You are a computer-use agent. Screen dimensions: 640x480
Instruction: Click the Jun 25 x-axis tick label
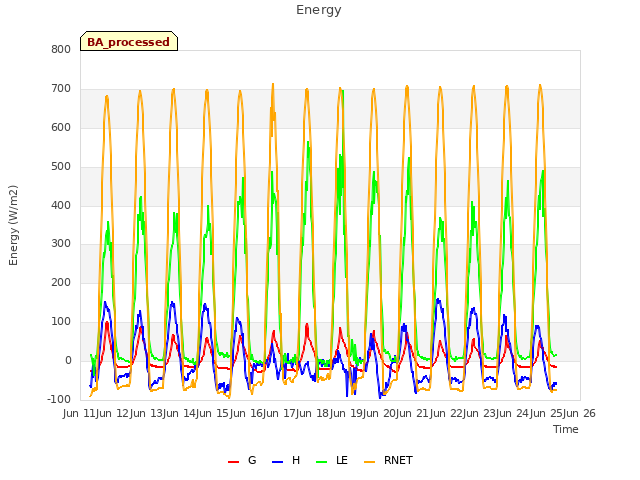pos(547,413)
